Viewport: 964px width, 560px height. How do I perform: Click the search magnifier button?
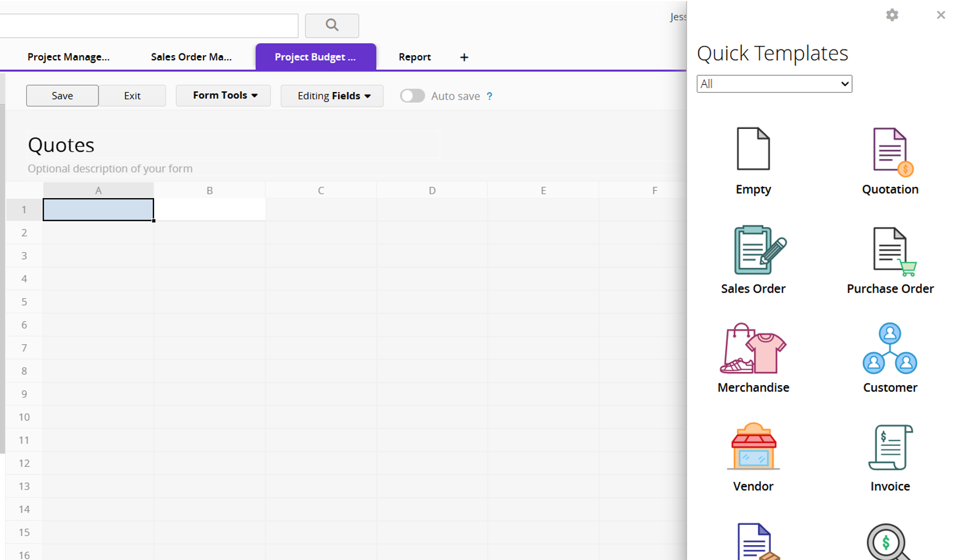click(332, 26)
